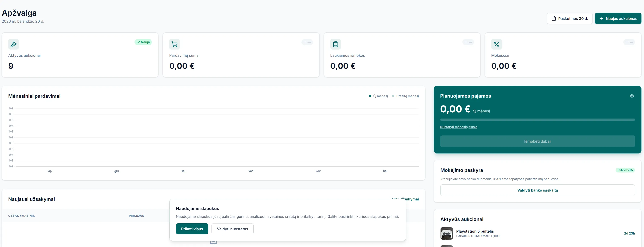644x247 pixels.
Task: Open the Playstation 5 pultelis auction thumbnail
Action: point(446,233)
